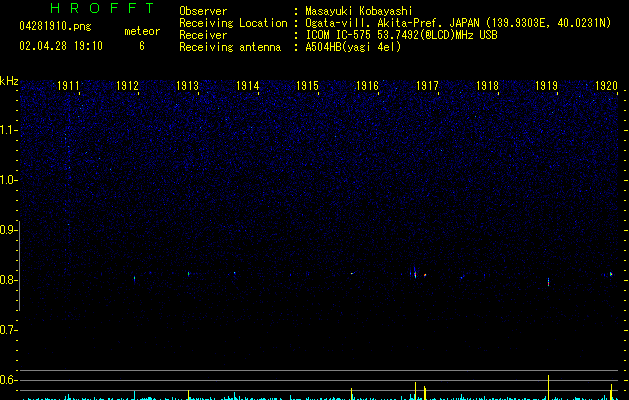
Task: Click the Ogata-vill. Akita-Pref. JAPAN location text
Action: point(458,23)
